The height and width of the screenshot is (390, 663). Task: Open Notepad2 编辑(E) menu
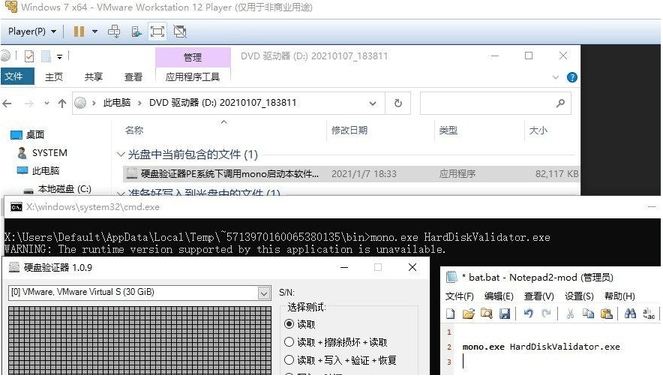pyautogui.click(x=499, y=296)
